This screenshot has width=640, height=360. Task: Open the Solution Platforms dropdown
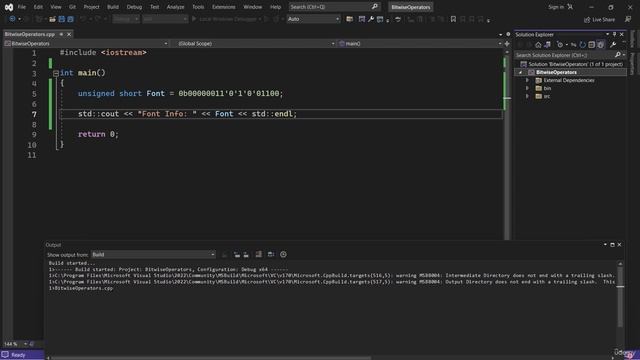pyautogui.click(x=165, y=19)
